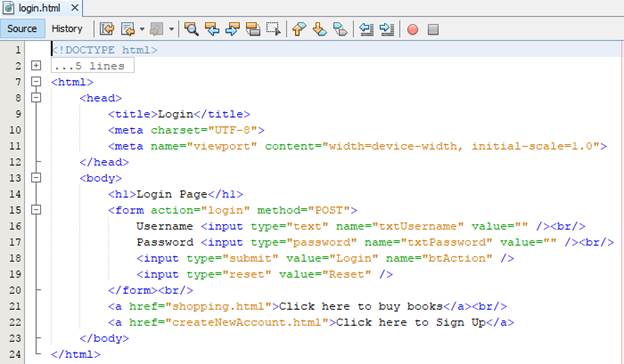Click line number 24 in the gutter
This screenshot has height=364, width=624.
[15, 354]
